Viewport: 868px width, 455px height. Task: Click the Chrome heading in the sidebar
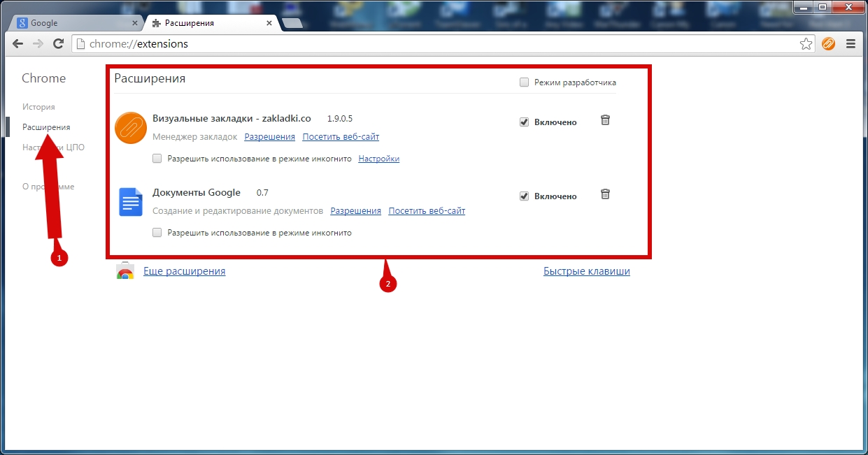(43, 78)
